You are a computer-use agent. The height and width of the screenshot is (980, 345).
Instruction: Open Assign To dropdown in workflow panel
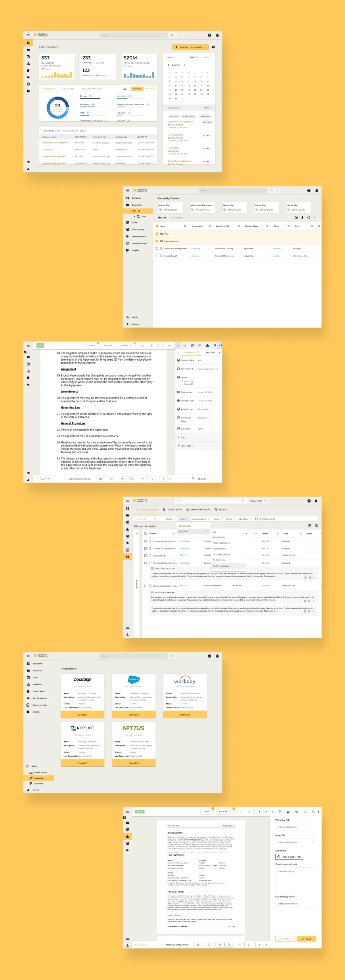pos(296,842)
